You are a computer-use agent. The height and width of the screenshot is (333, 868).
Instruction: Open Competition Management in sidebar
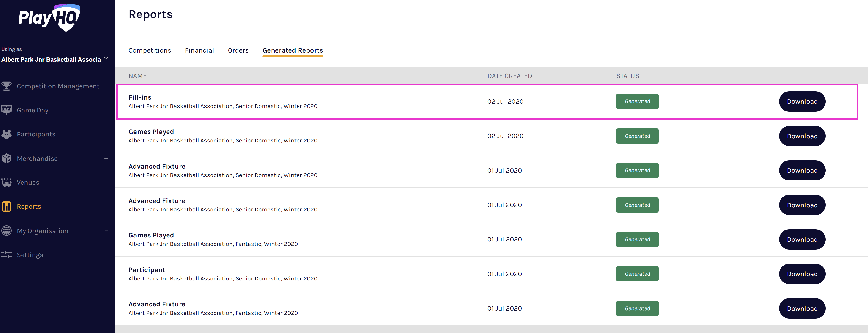click(58, 86)
